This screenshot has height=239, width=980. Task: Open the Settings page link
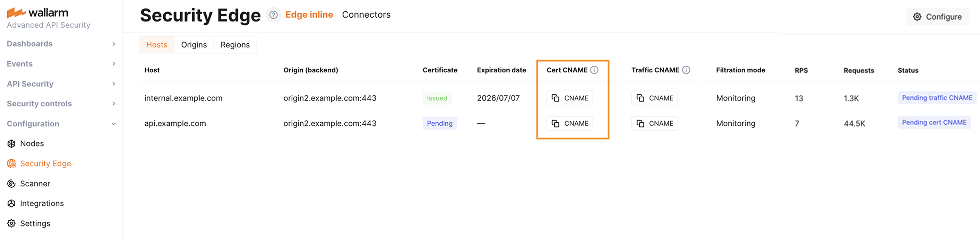(35, 224)
